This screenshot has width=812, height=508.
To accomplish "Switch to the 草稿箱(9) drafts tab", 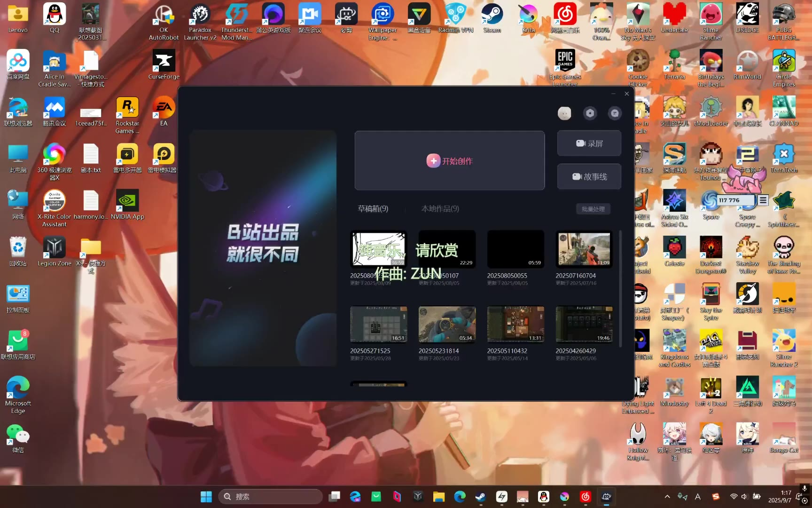I will click(x=373, y=208).
